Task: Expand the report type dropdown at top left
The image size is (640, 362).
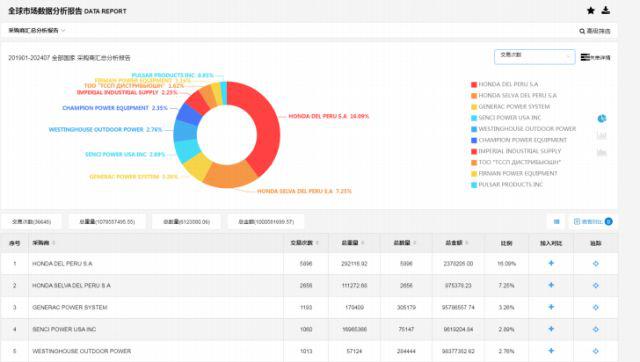Action: coord(37,31)
